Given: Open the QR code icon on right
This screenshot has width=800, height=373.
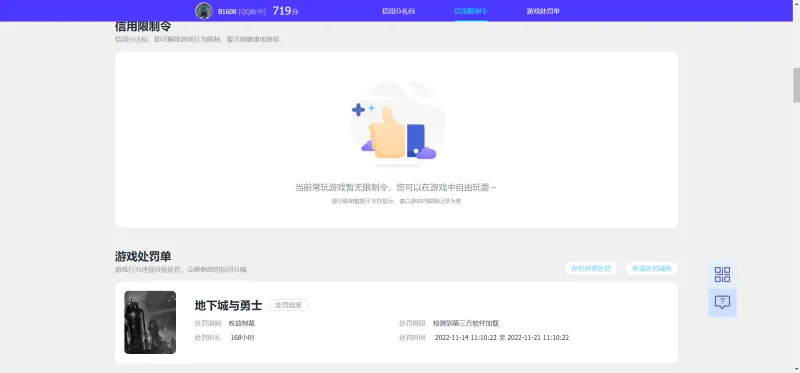Looking at the screenshot, I should [x=722, y=275].
